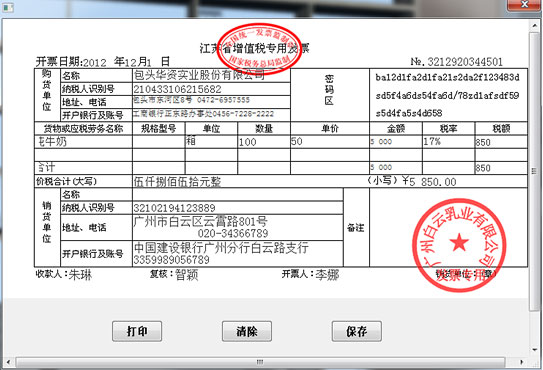Screen dimensions: 543x370
Task: Click the invoice number 3212920344501
Action: pos(465,62)
